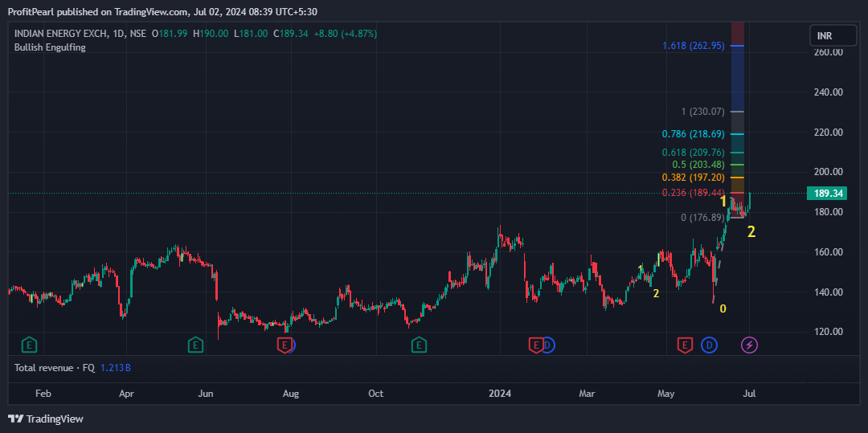Click the Total revenue · FQ label
This screenshot has height=433, width=868.
(x=55, y=367)
